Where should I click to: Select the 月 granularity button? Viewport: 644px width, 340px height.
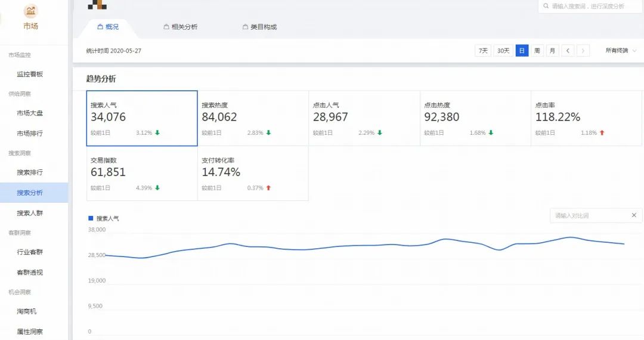pyautogui.click(x=552, y=51)
